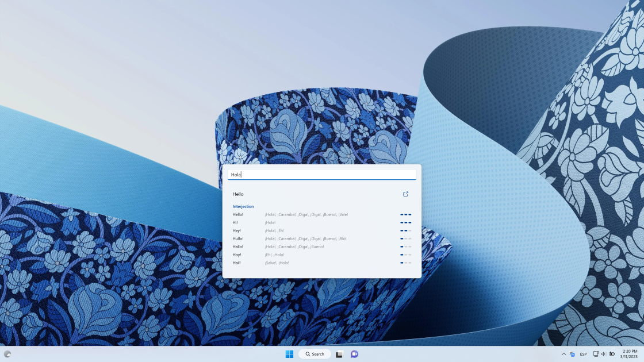Click the Windows Start button
Screen dimensions: 644x362
point(289,354)
